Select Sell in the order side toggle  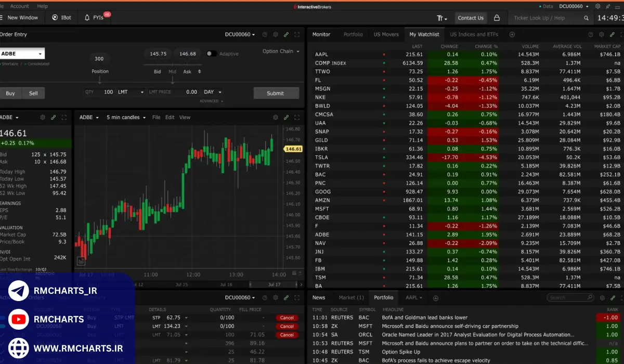click(33, 93)
